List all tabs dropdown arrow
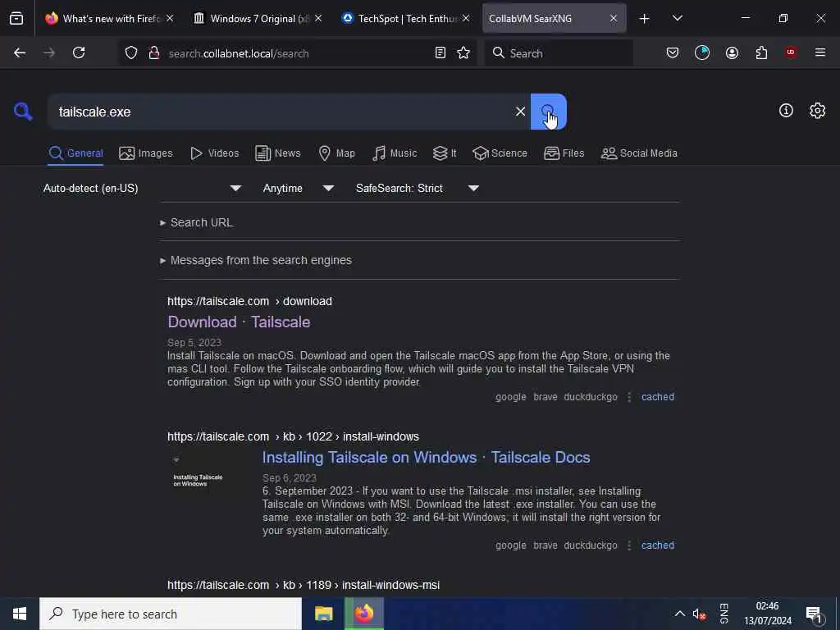The width and height of the screenshot is (840, 630). pyautogui.click(x=677, y=18)
